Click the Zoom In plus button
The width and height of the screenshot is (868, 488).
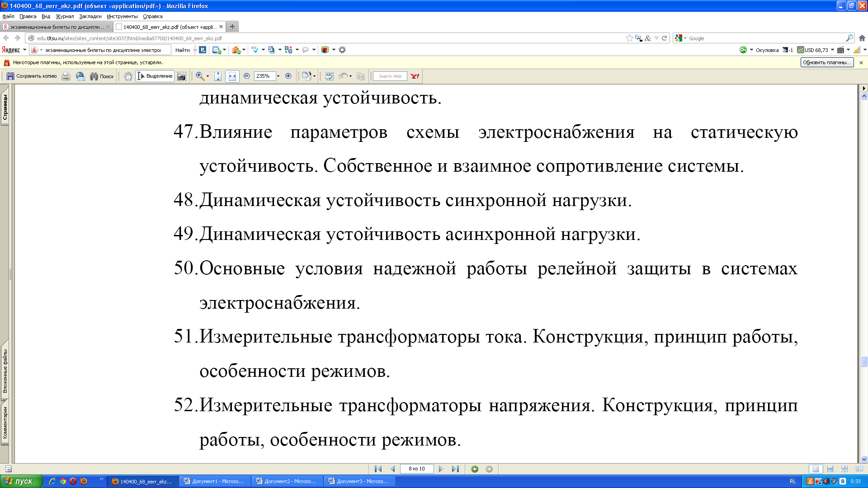pyautogui.click(x=288, y=76)
